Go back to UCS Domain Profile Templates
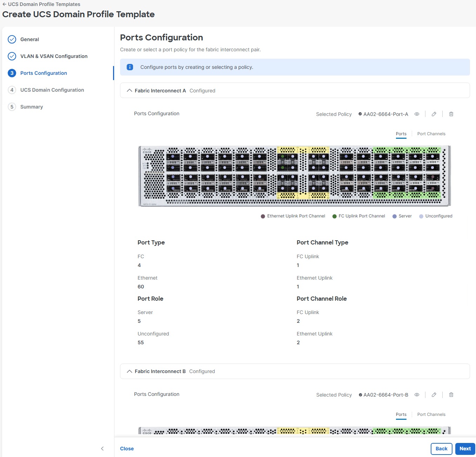The image size is (476, 457). 41,4
